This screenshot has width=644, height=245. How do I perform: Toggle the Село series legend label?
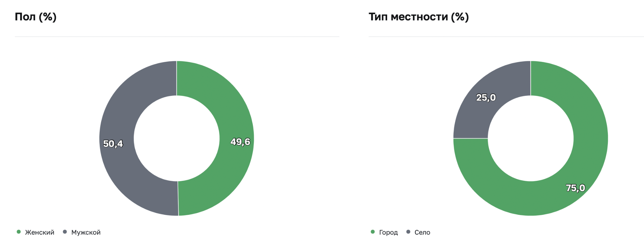(422, 232)
